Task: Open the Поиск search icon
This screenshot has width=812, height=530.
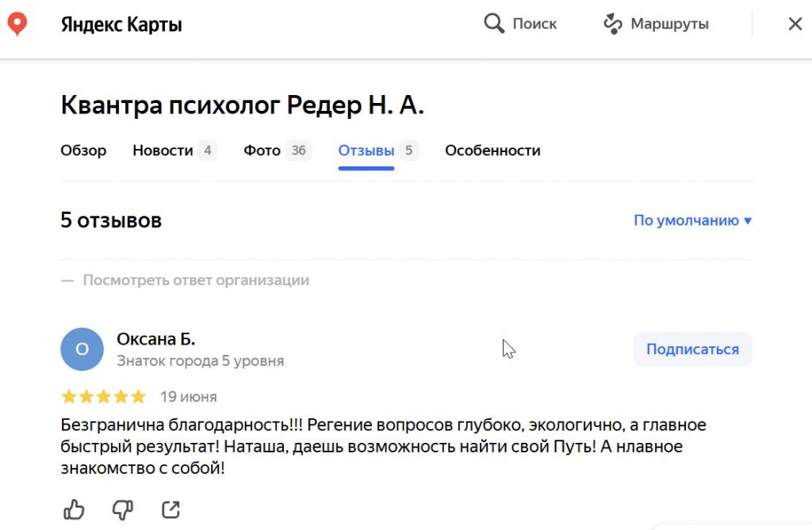Action: 494,23
